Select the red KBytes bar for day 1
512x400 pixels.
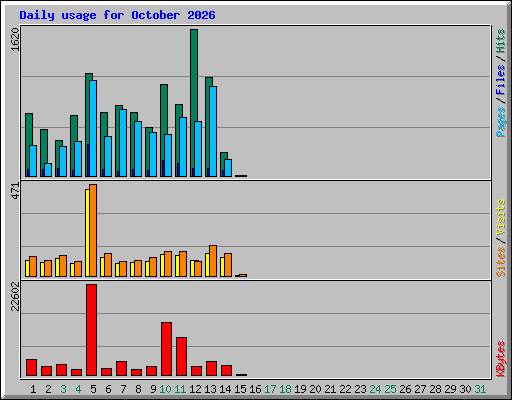[32, 368]
